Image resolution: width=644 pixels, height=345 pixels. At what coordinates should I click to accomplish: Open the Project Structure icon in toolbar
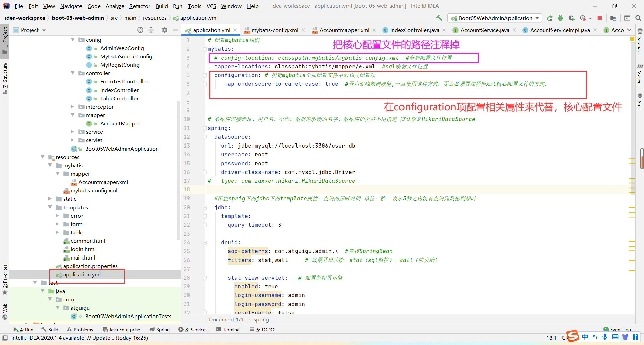point(613,18)
